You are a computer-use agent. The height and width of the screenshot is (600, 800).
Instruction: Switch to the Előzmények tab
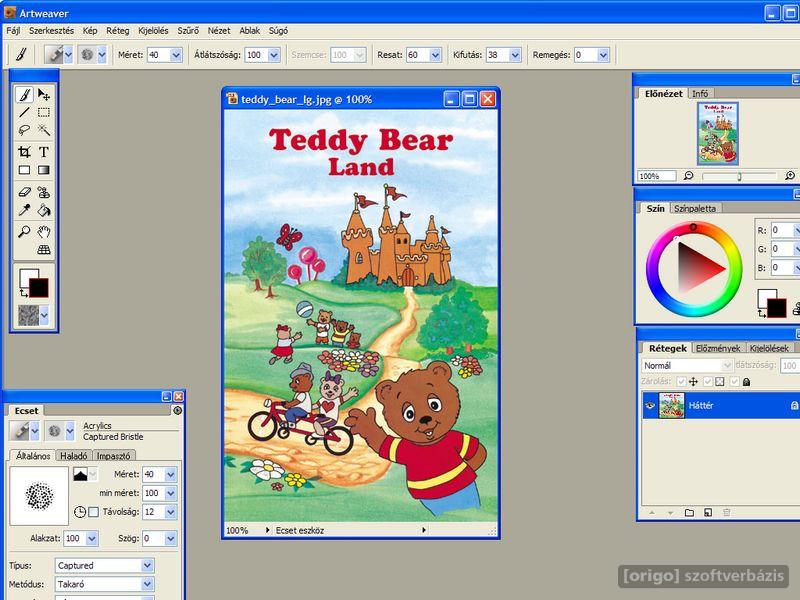(x=718, y=348)
